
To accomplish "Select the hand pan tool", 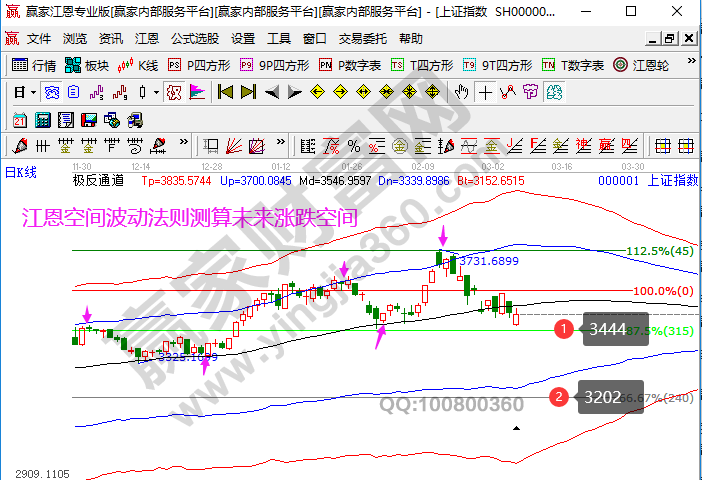I will pos(461,92).
